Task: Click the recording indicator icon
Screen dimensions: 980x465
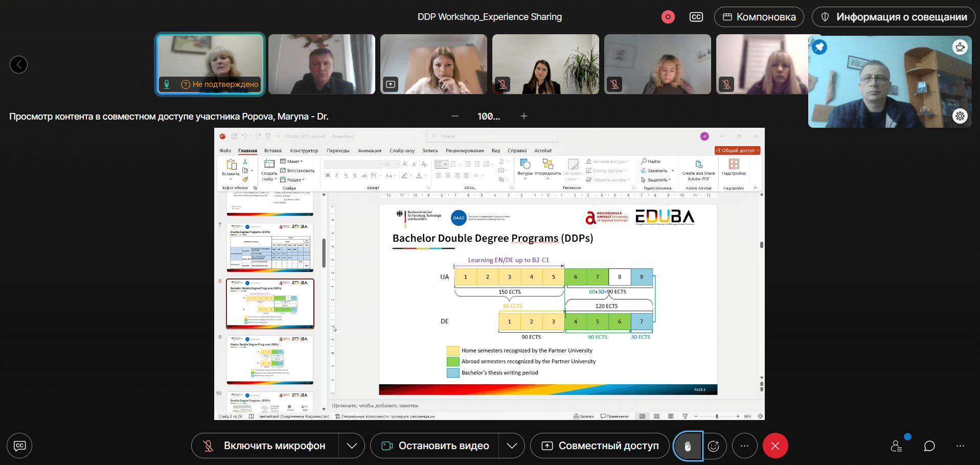Action: pos(668,17)
